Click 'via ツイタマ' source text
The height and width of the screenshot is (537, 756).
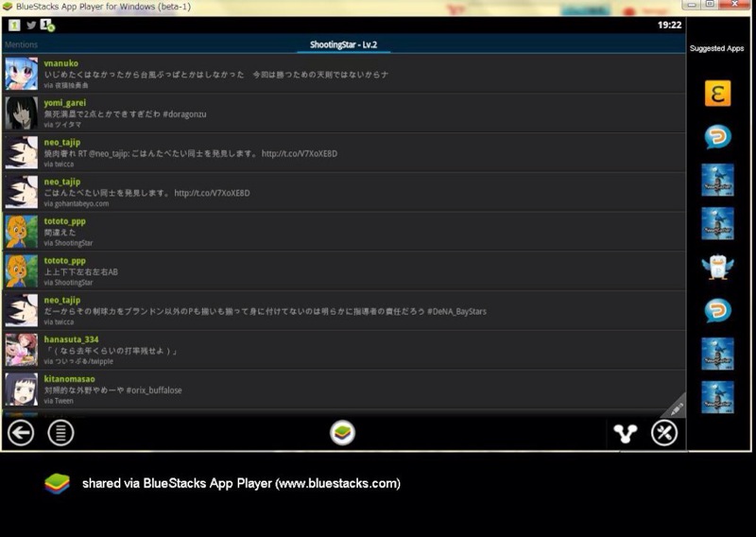tap(62, 125)
